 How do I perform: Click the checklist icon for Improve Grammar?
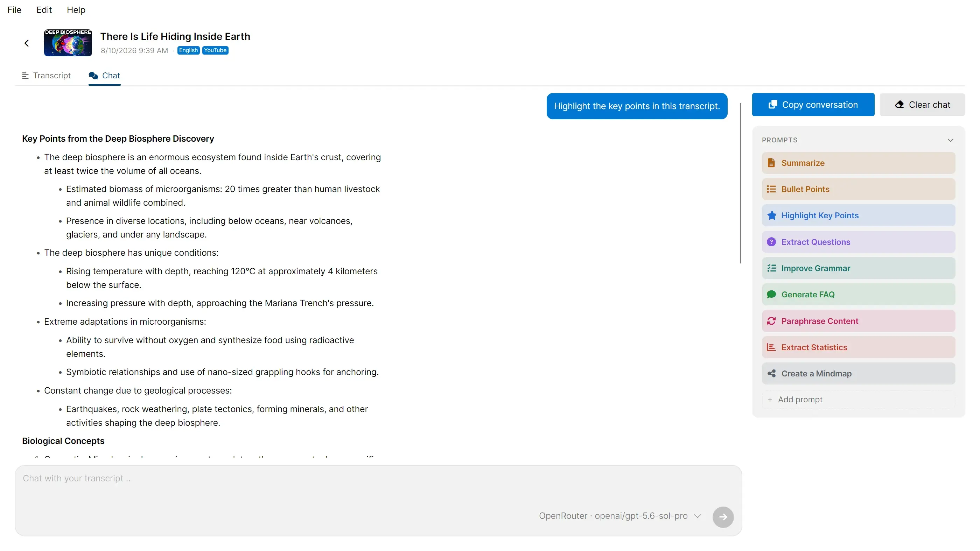coord(771,268)
